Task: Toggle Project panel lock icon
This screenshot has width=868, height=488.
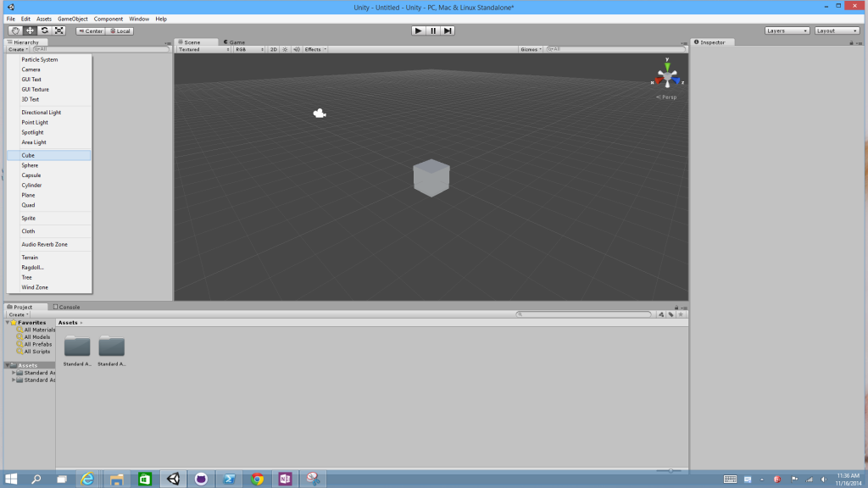Action: point(676,308)
